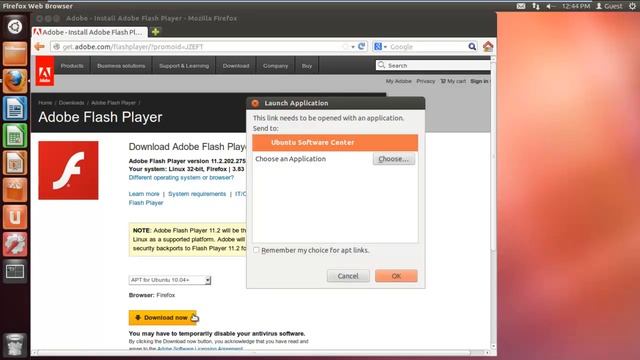The width and height of the screenshot is (640, 360).
Task: Open Different operating system or browser link
Action: tap(181, 178)
